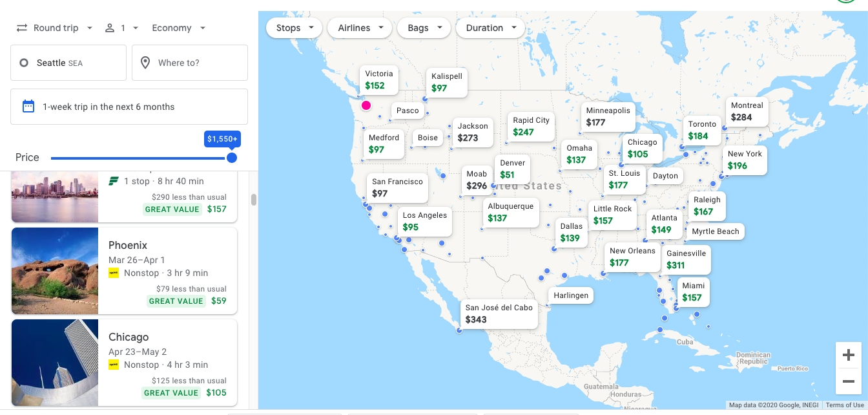Click the Denver $51 map label
Viewport: 868px width, 415px height.
click(x=512, y=169)
